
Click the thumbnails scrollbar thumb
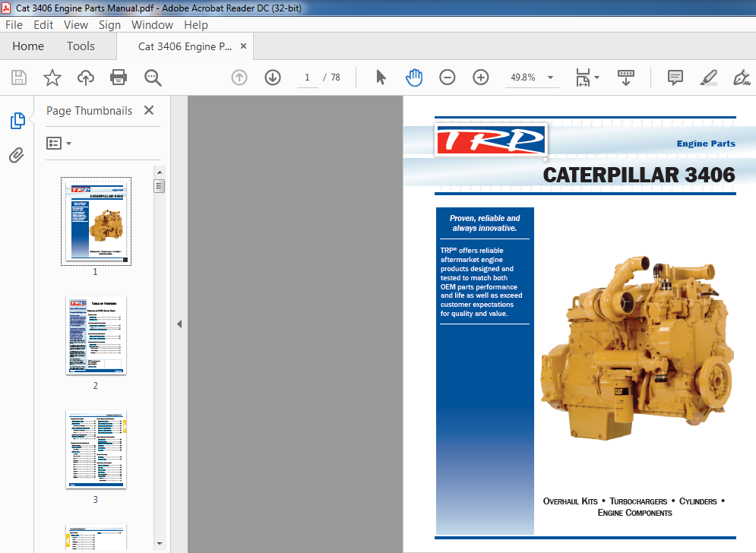pyautogui.click(x=160, y=185)
